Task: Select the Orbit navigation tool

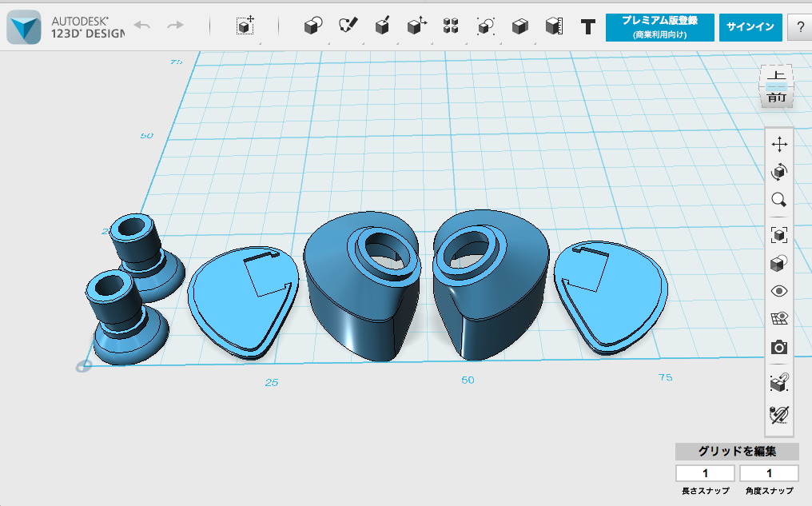Action: (x=779, y=171)
